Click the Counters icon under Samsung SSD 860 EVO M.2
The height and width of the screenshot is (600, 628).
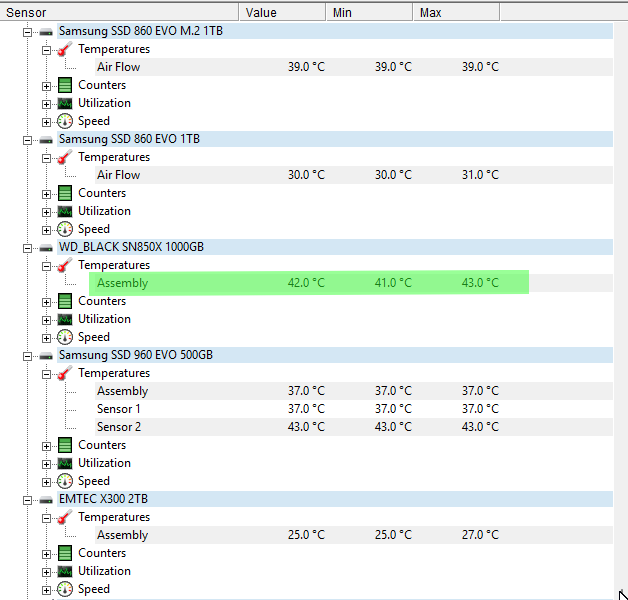(x=65, y=85)
